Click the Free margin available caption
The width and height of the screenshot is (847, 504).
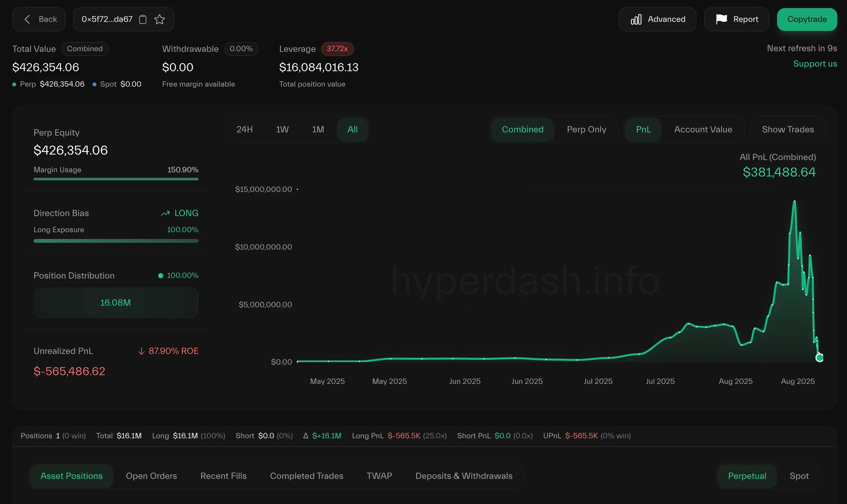coord(199,84)
